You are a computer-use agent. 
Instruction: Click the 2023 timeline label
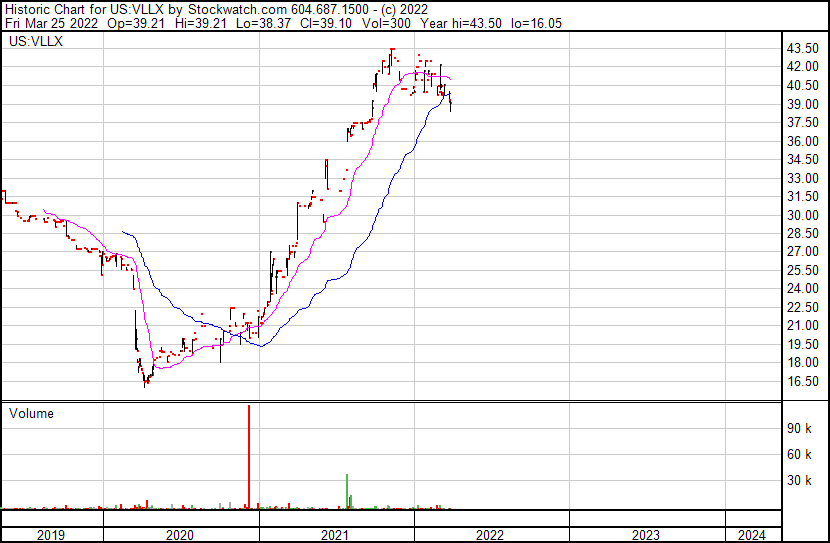646,535
